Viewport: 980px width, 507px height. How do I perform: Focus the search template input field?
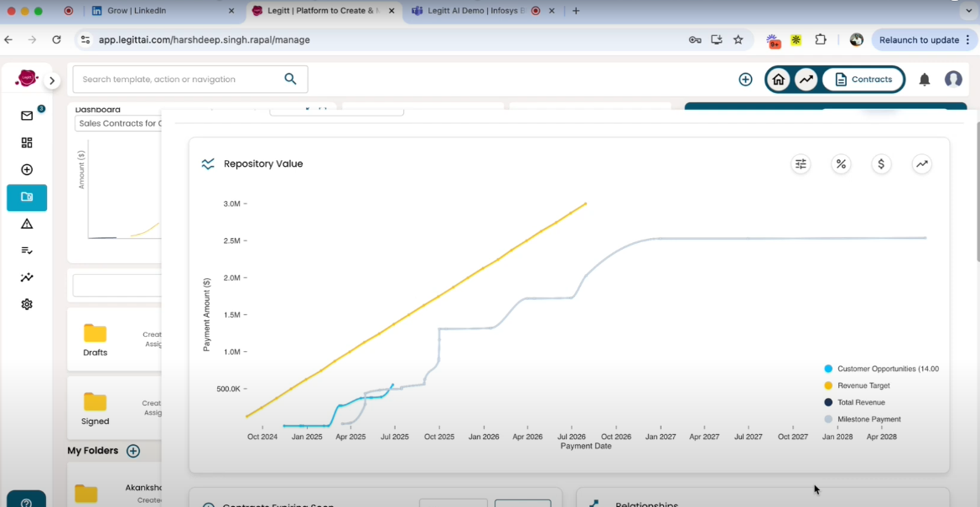point(190,80)
